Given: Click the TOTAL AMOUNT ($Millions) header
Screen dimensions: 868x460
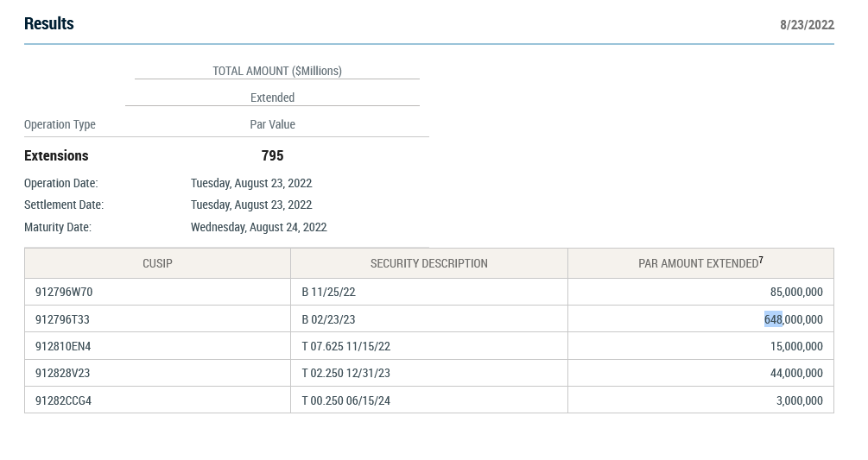Looking at the screenshot, I should click(277, 71).
